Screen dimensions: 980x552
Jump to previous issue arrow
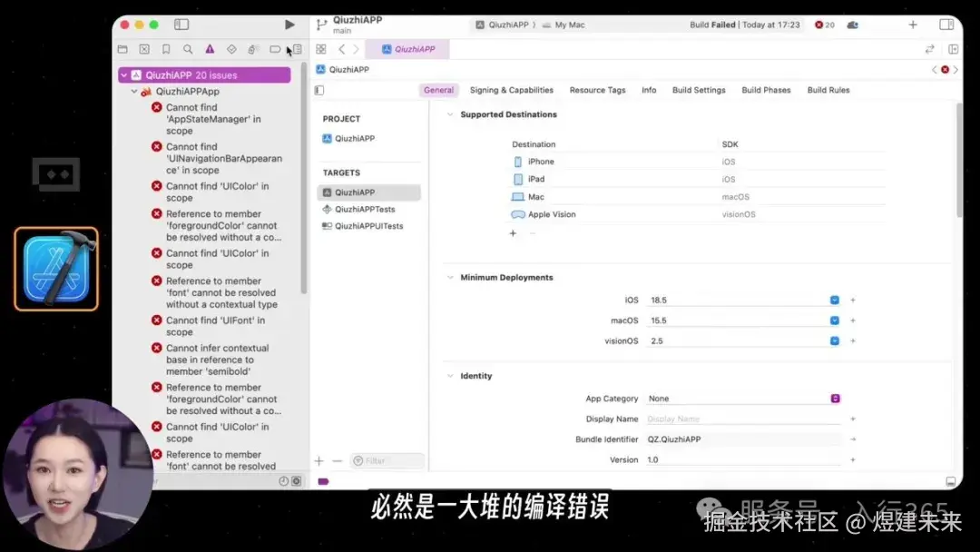(935, 69)
